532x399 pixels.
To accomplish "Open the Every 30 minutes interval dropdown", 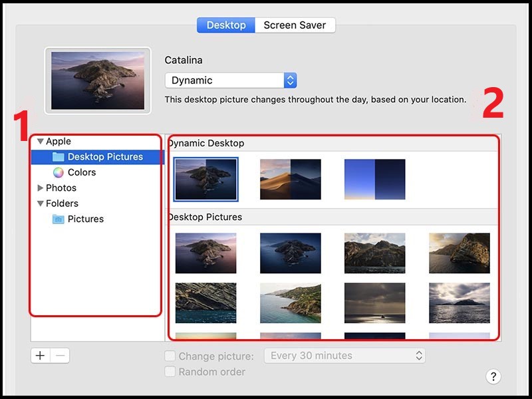I will 344,356.
